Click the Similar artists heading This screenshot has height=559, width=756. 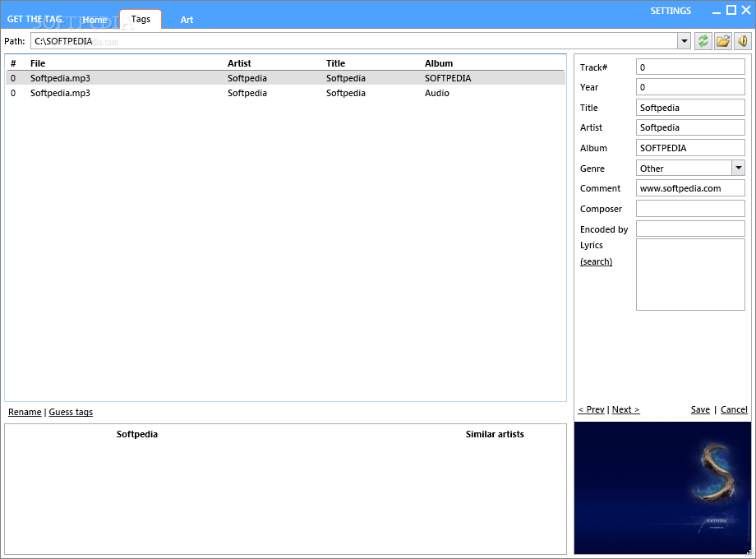coord(495,434)
